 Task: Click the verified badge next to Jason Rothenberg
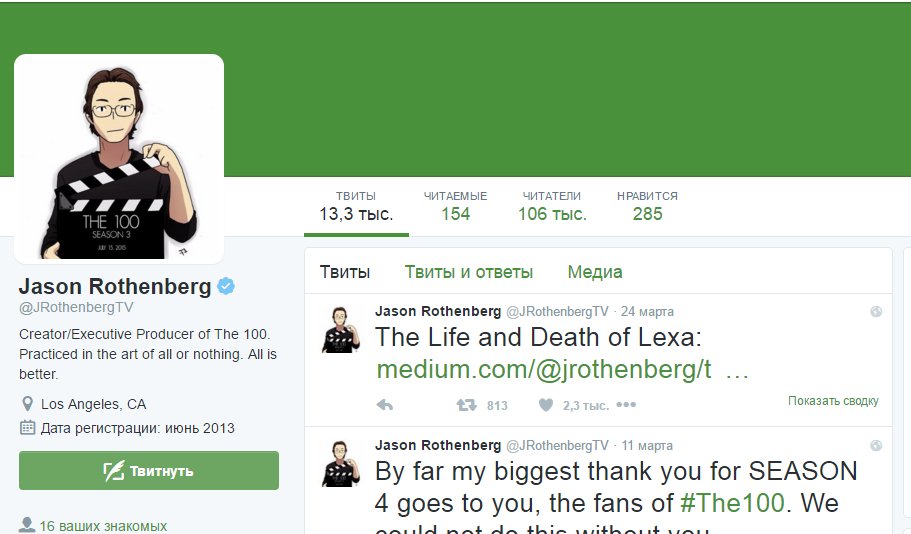226,286
